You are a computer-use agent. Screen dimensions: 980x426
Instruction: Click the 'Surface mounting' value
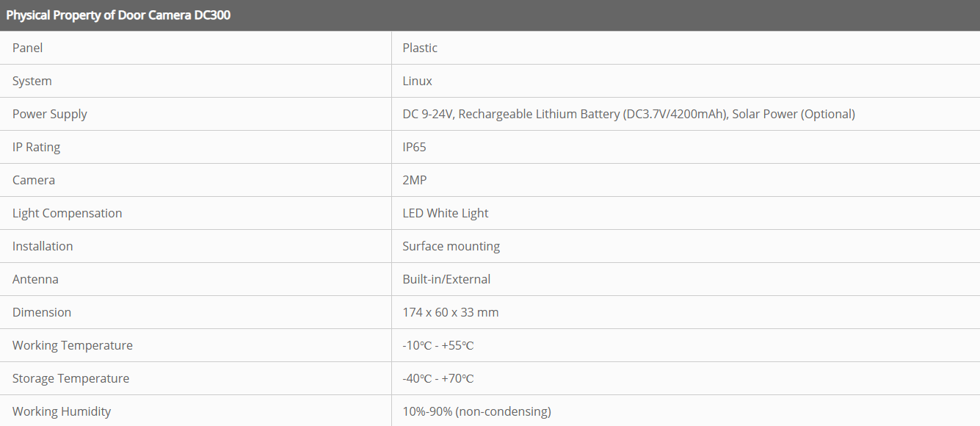click(x=451, y=246)
